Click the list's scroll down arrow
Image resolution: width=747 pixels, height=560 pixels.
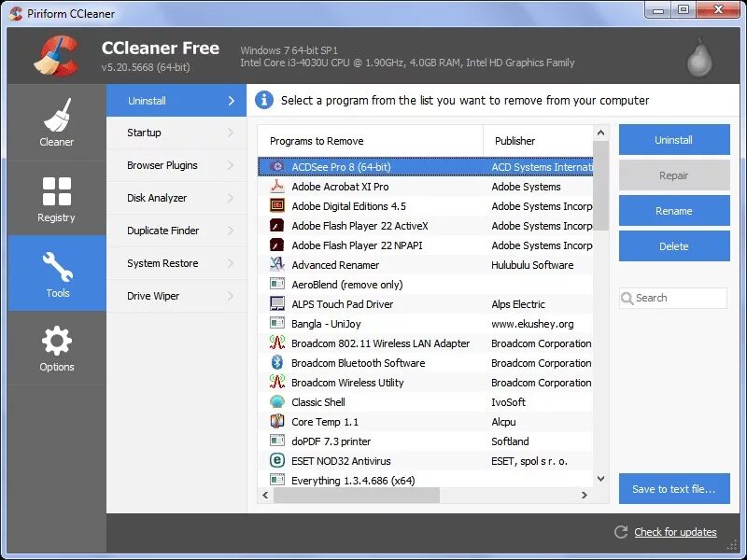click(600, 479)
